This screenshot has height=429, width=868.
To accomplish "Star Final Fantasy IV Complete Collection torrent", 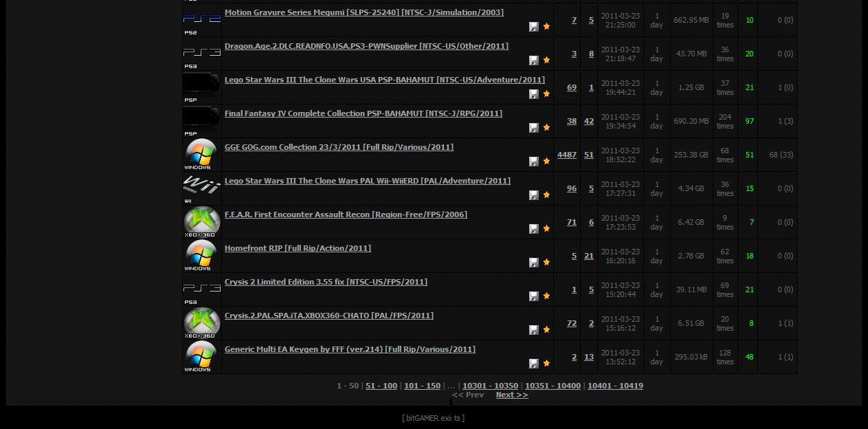I will tap(546, 127).
